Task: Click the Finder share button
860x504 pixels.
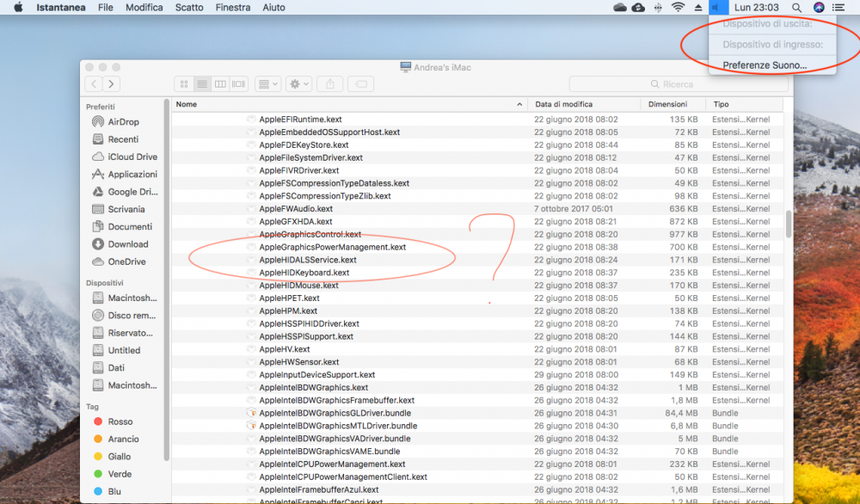Action: (329, 84)
